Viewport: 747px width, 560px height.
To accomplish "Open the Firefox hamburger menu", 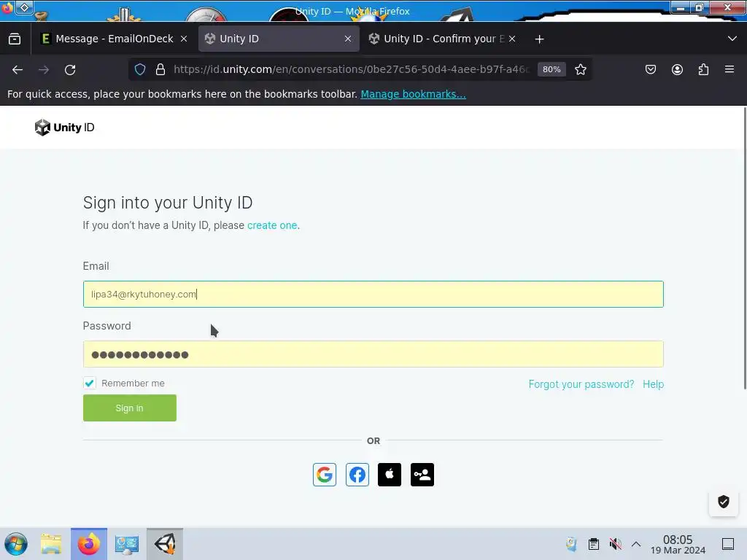I will click(x=729, y=69).
